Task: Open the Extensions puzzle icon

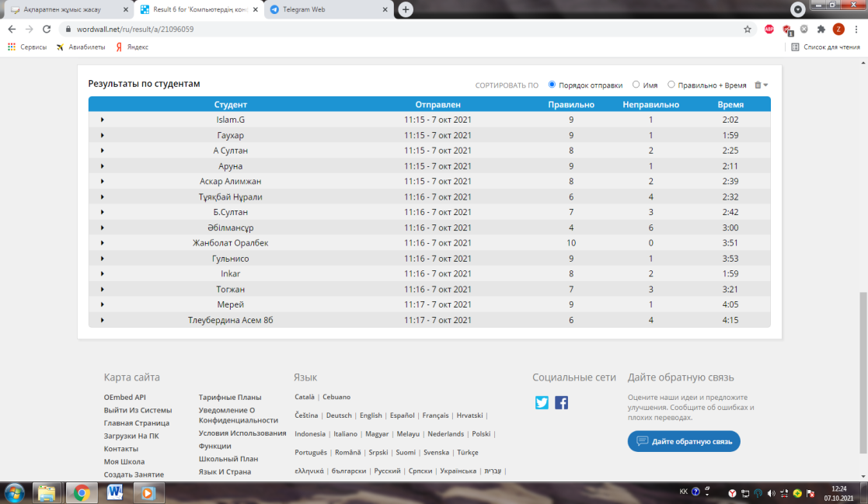Action: (821, 30)
